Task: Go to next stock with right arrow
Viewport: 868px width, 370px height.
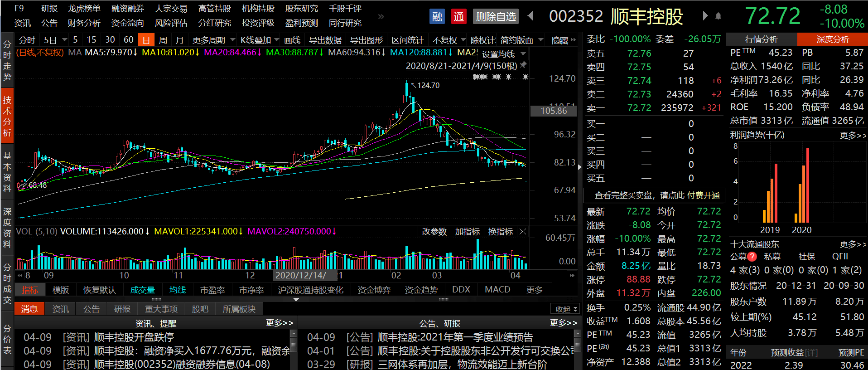Action: click(705, 16)
